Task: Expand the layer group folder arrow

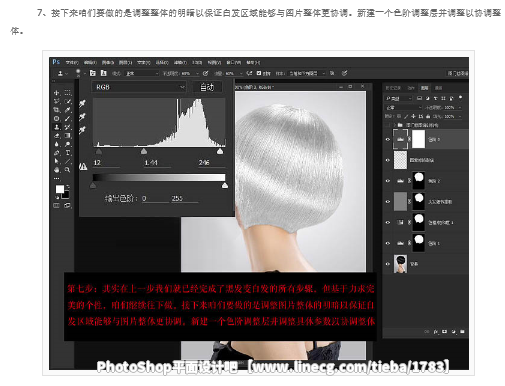Action: (395, 125)
